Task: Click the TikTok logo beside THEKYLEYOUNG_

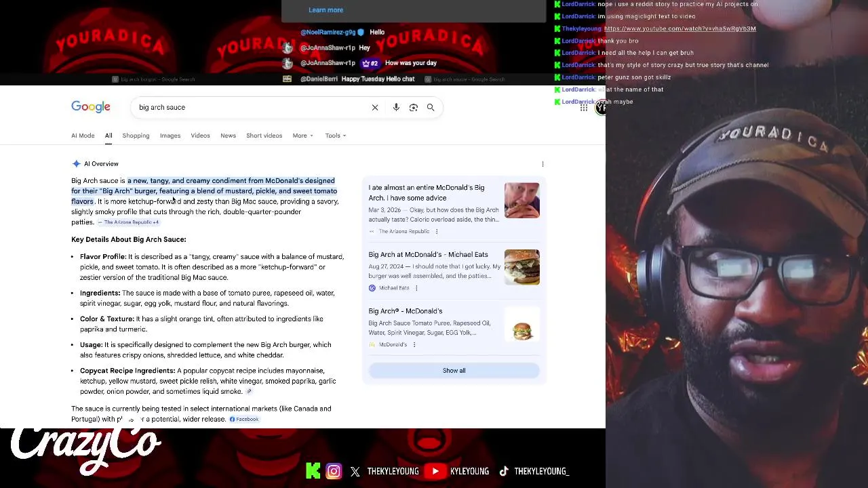Action: [x=504, y=471]
